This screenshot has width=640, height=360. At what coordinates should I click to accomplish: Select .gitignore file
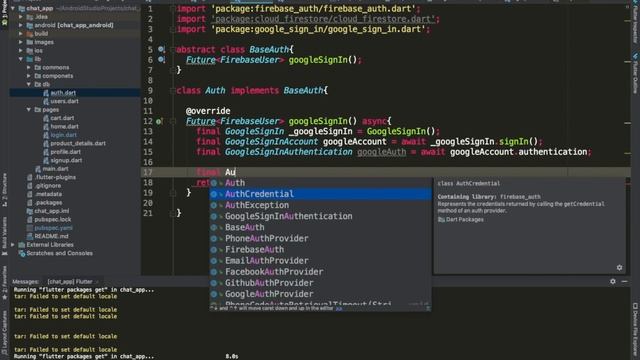(x=48, y=186)
